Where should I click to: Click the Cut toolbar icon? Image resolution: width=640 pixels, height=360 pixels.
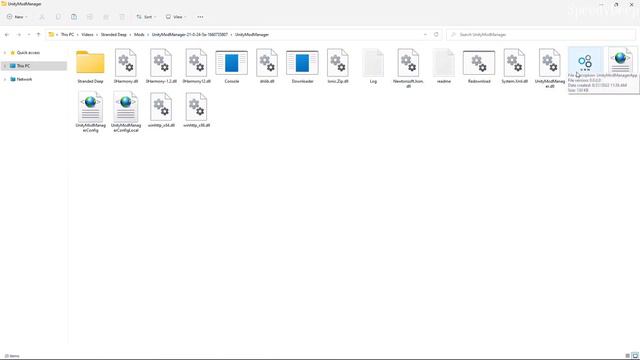click(42, 17)
